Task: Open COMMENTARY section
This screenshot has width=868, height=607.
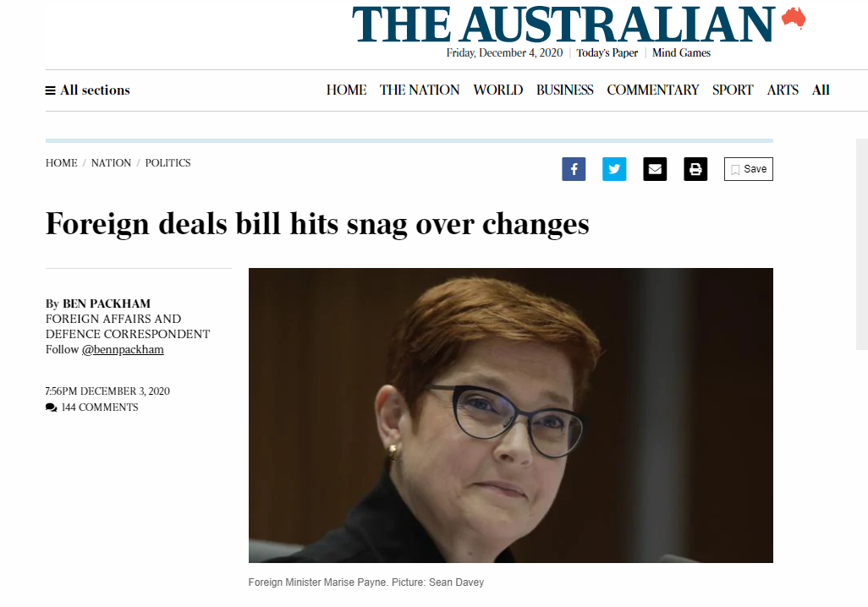Action: [652, 90]
